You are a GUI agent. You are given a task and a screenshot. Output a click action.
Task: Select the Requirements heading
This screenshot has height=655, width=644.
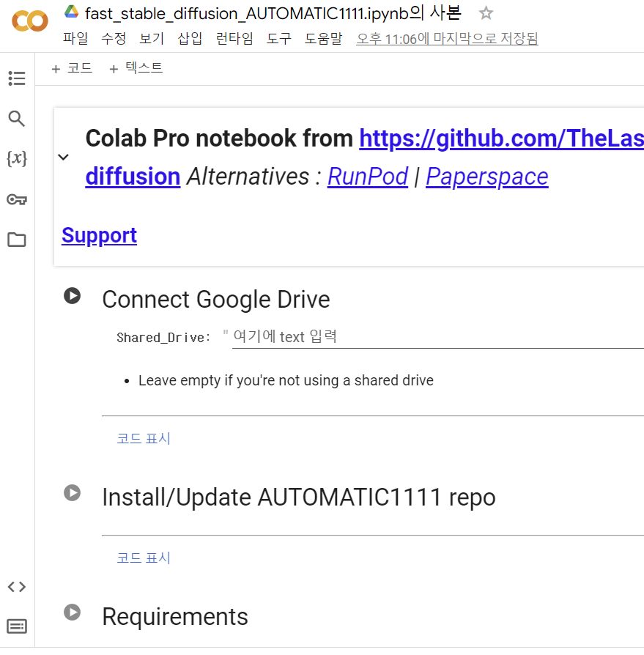(175, 617)
